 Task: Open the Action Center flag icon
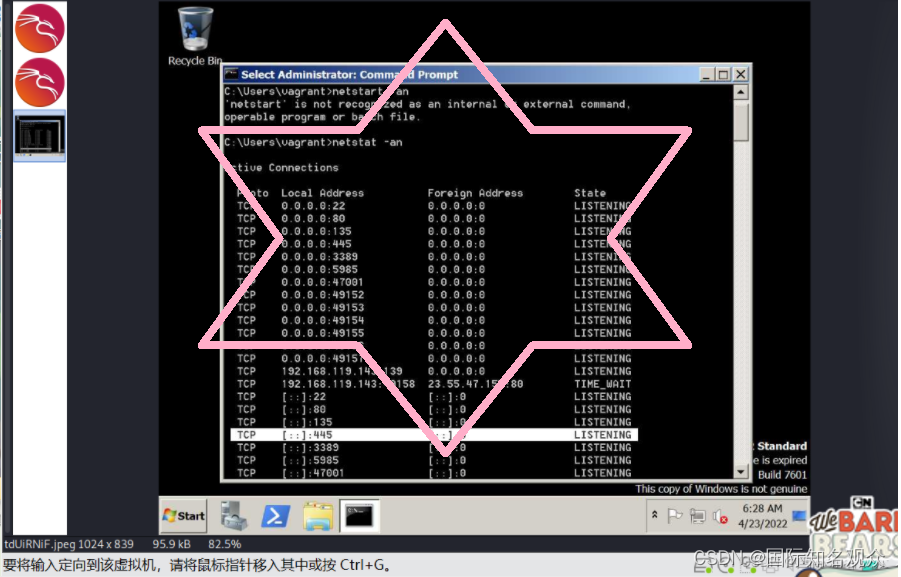675,516
